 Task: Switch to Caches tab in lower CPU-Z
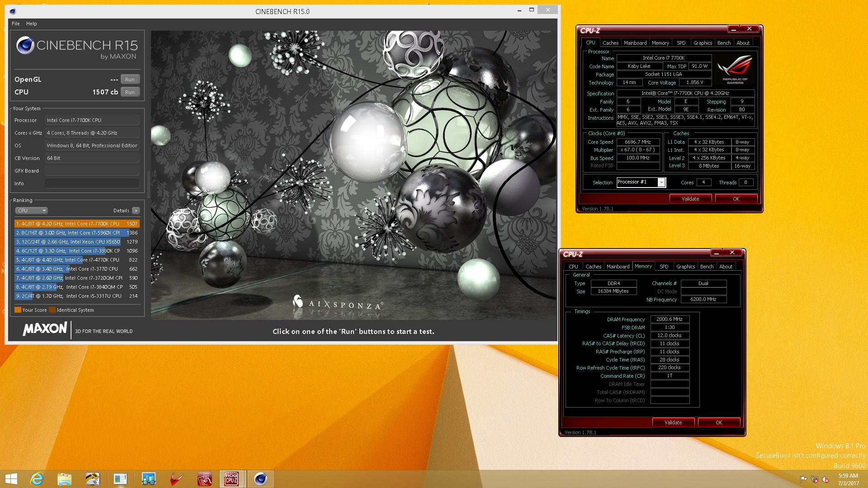click(593, 267)
